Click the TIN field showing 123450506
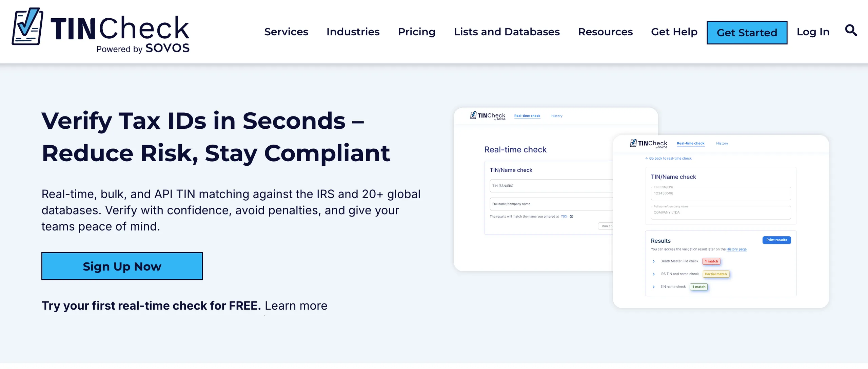This screenshot has height=369, width=868. point(721,193)
